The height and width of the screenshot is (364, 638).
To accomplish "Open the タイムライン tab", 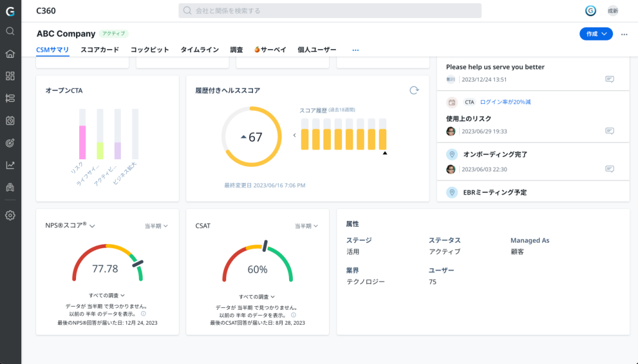I will 199,49.
